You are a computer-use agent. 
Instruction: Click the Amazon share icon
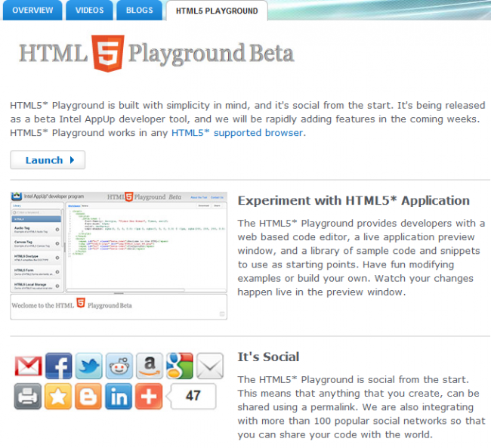point(150,366)
